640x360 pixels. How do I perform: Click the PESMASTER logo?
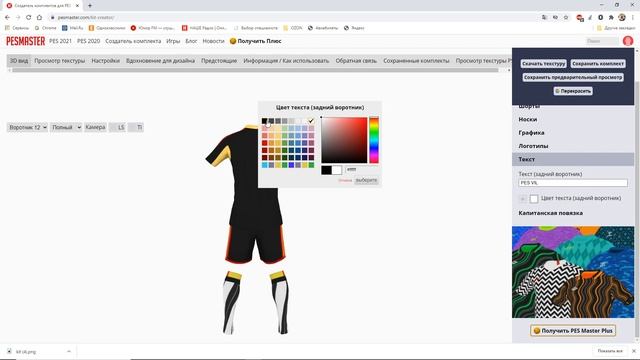(25, 41)
